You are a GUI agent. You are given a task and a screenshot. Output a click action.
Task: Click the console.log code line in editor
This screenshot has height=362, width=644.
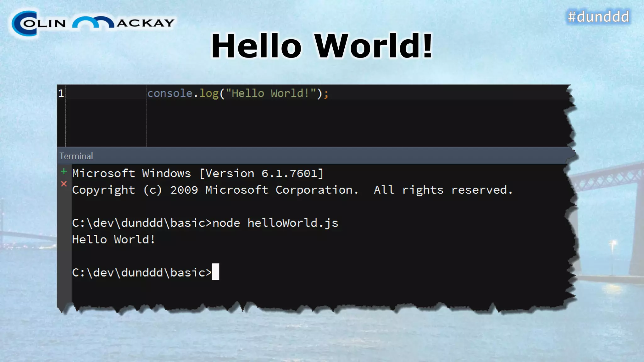pyautogui.click(x=238, y=93)
